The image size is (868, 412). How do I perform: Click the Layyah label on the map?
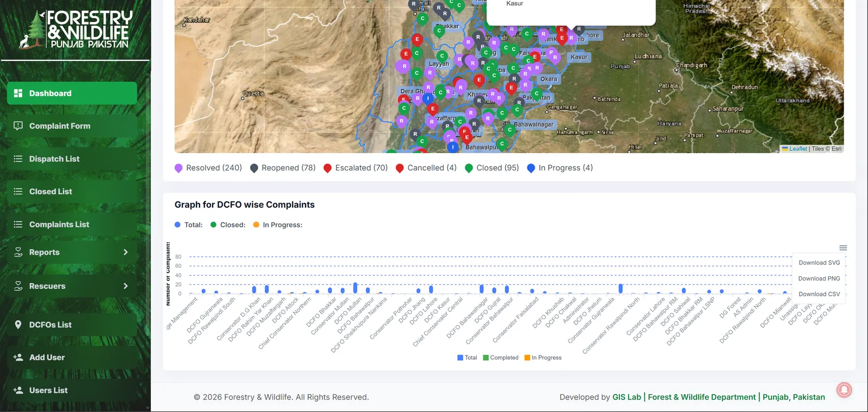(x=439, y=64)
